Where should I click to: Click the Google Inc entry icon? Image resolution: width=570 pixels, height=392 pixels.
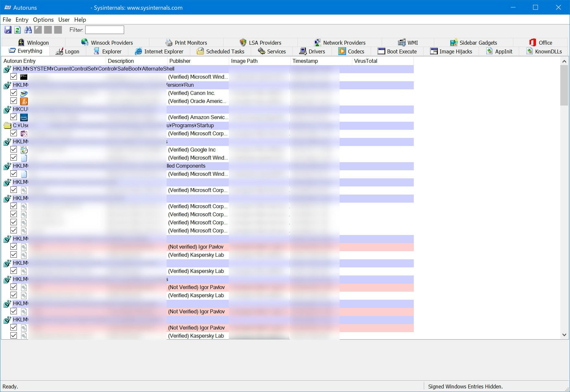[x=24, y=150]
